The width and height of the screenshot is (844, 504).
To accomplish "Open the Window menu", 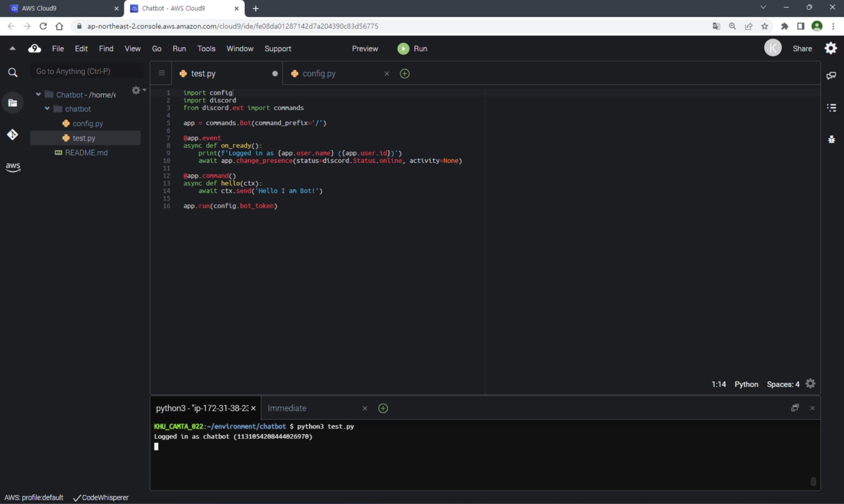I will tap(240, 49).
